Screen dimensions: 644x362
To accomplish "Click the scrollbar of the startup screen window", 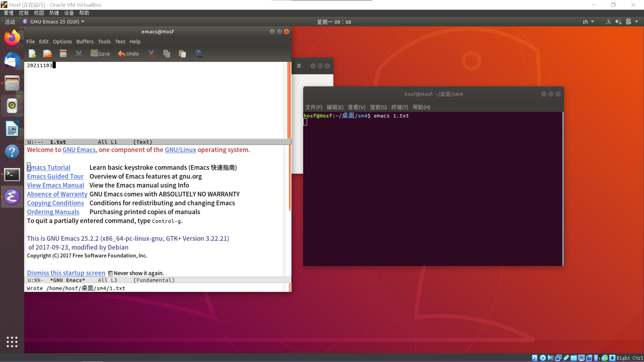I will [289, 178].
